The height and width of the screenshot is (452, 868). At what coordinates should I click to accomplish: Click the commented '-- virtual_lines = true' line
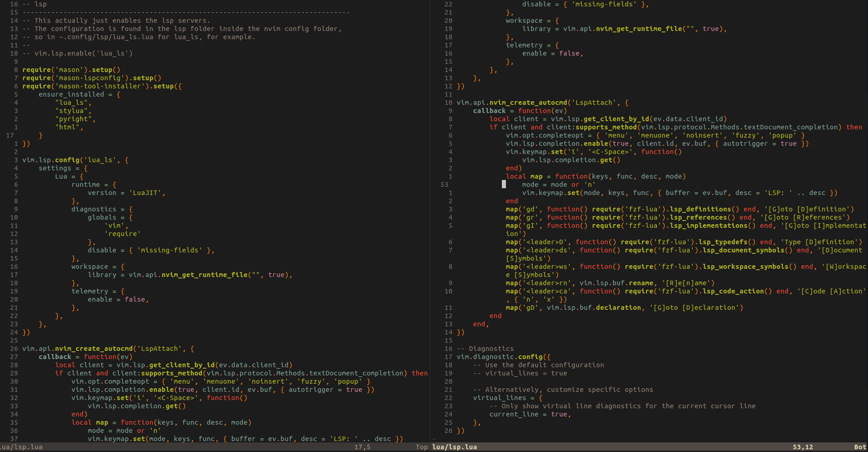click(x=520, y=373)
